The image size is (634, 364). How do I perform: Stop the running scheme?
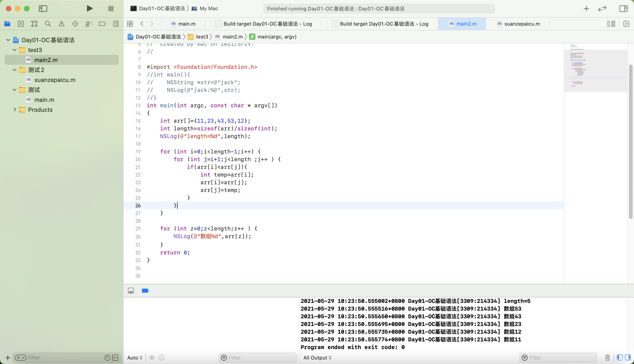click(x=110, y=9)
